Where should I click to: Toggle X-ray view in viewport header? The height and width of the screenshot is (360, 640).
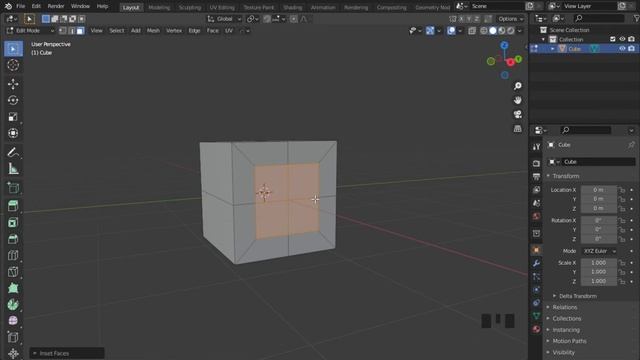click(472, 31)
